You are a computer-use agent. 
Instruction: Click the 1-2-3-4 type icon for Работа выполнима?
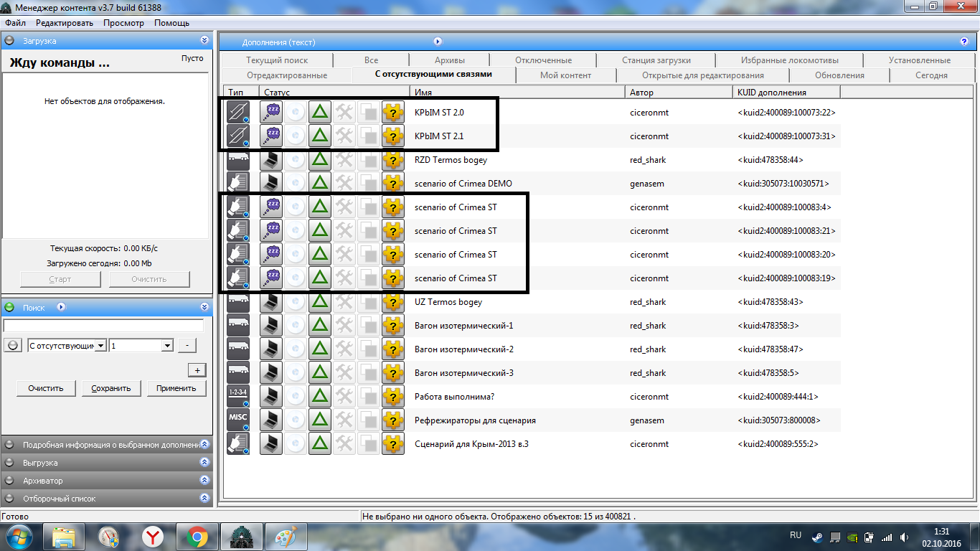tap(238, 396)
